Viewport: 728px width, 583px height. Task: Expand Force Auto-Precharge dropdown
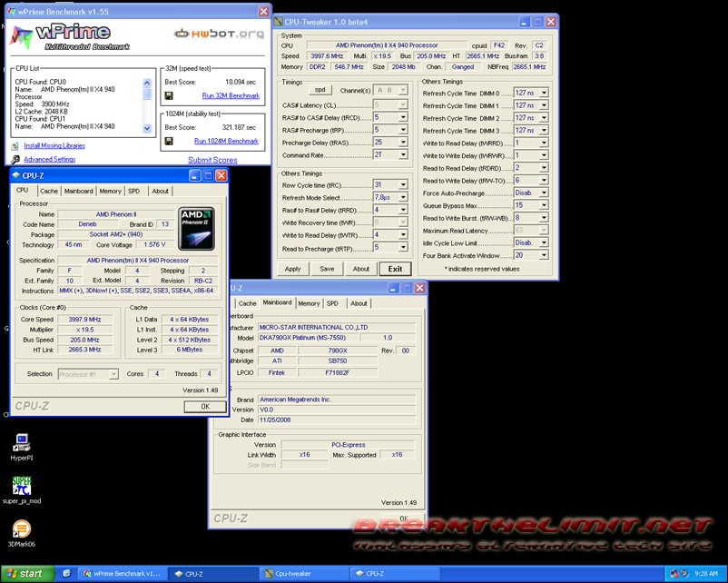click(x=544, y=193)
